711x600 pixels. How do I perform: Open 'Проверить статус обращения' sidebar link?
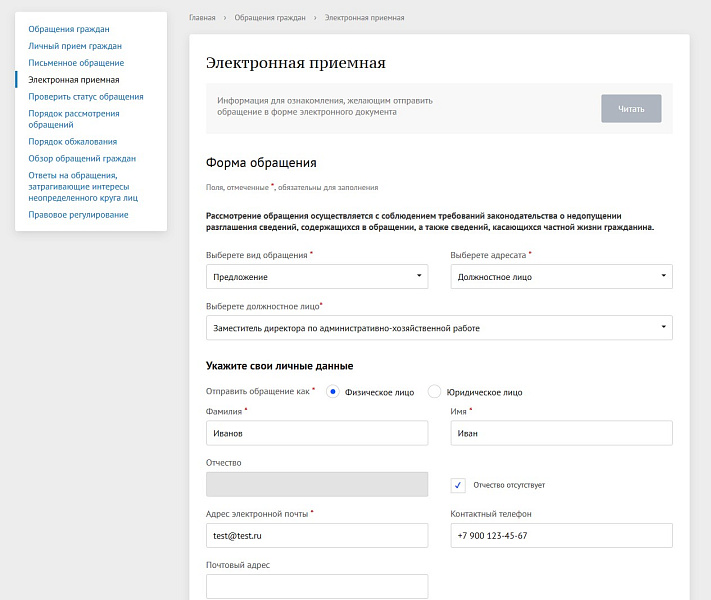click(x=86, y=97)
